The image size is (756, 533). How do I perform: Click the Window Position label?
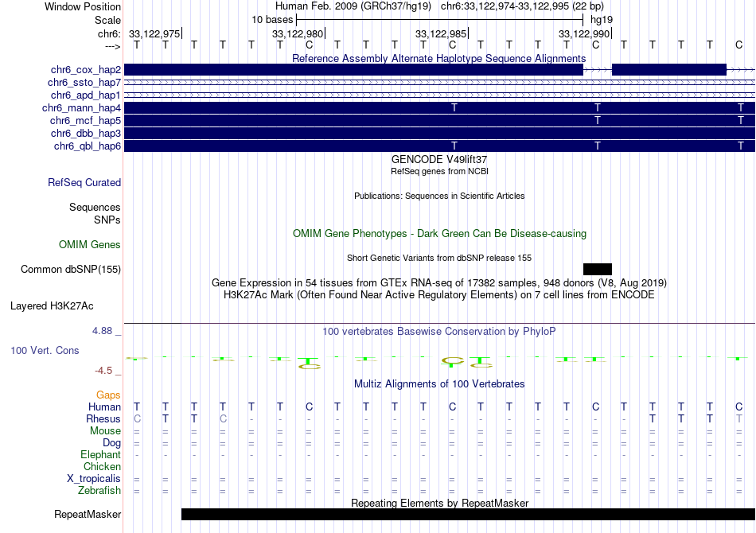tap(83, 6)
